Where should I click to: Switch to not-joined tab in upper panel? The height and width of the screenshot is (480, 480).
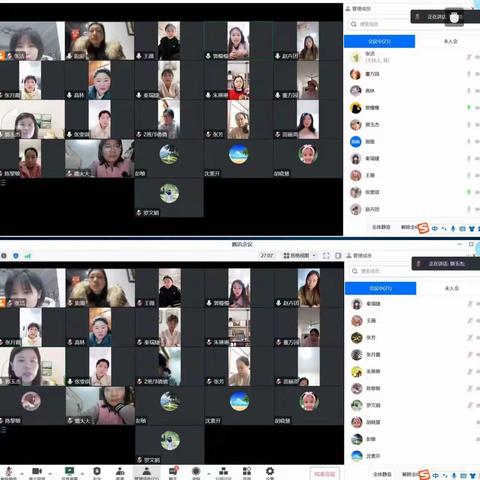coord(451,41)
